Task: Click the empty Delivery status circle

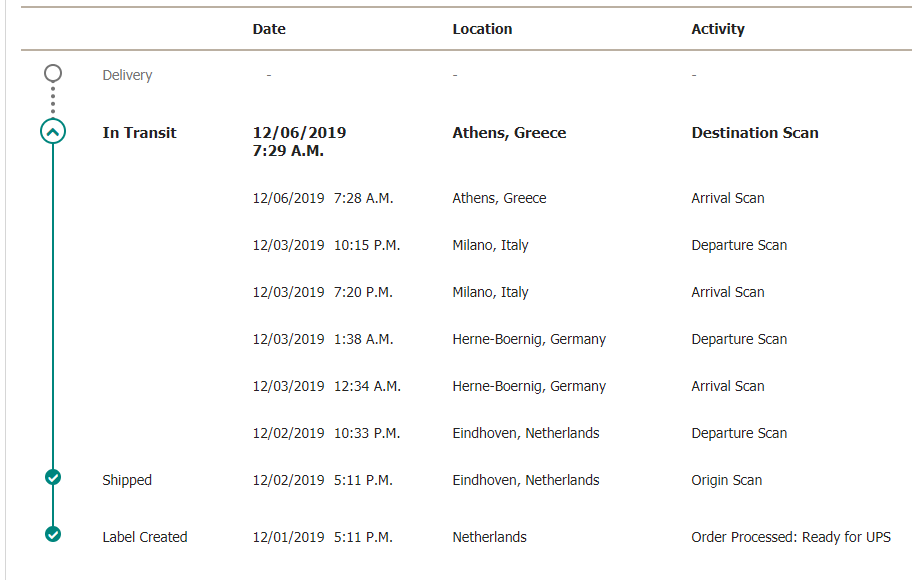Action: pos(53,73)
